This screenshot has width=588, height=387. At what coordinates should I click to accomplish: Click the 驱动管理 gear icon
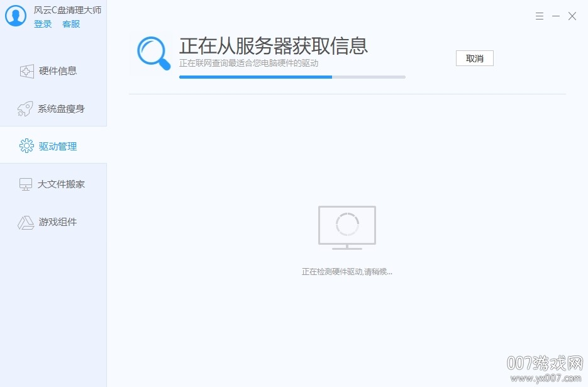[26, 145]
